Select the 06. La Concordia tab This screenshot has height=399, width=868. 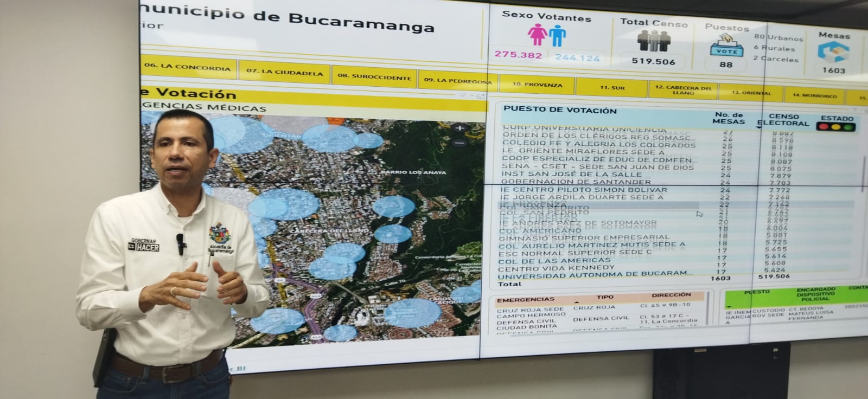[187, 67]
